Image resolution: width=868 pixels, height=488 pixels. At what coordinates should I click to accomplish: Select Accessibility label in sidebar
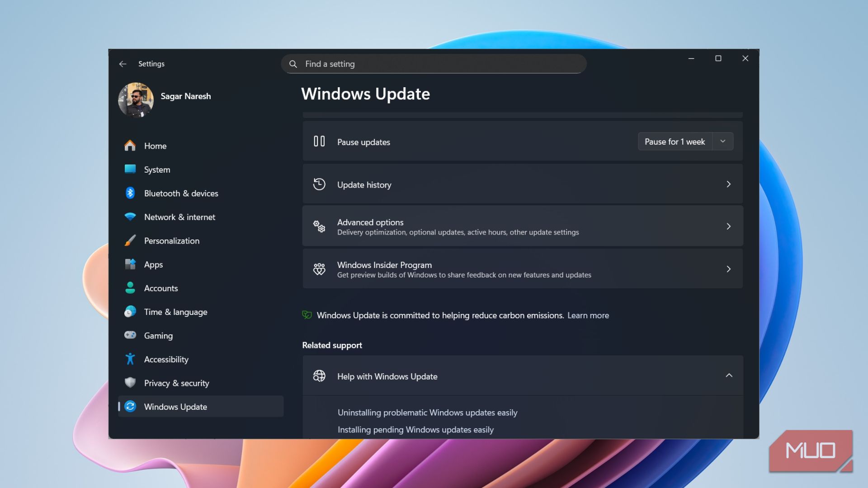(166, 360)
